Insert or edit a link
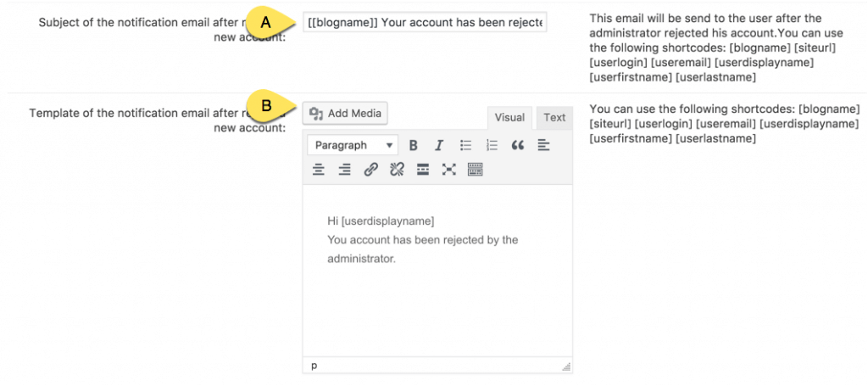868x386 pixels. (x=370, y=170)
